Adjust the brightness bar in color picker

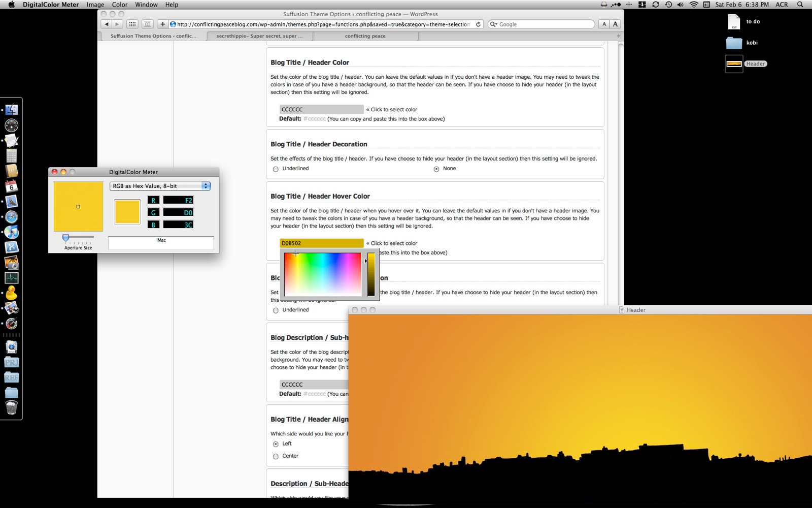[371, 274]
